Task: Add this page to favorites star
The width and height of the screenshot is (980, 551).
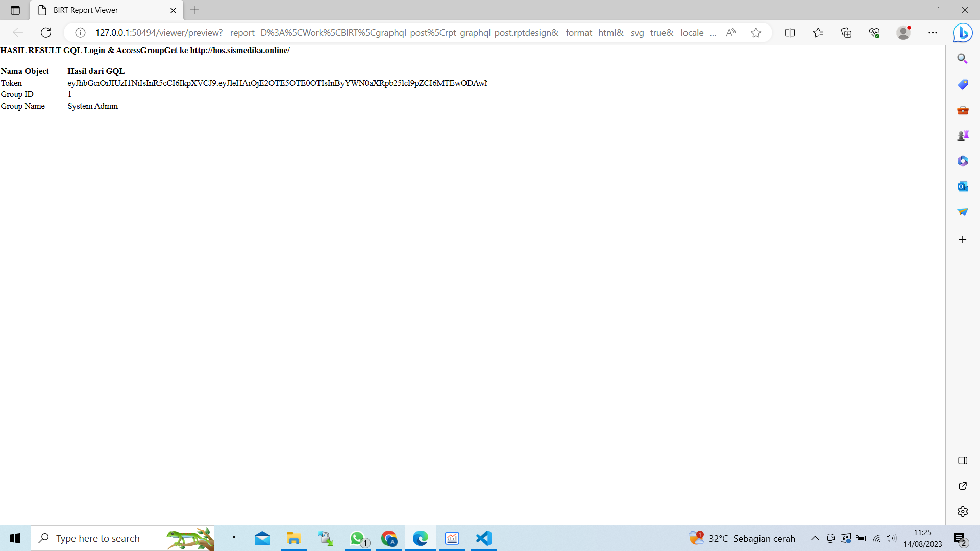Action: click(756, 33)
